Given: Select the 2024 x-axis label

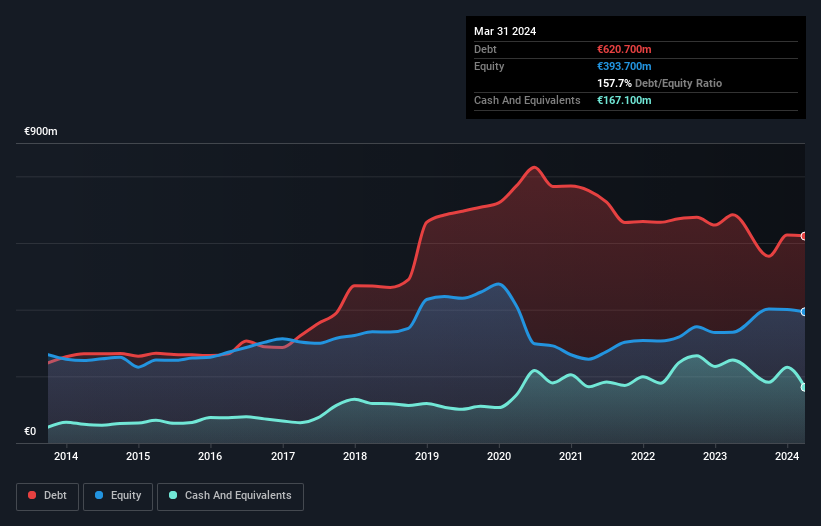Looking at the screenshot, I should (x=787, y=456).
